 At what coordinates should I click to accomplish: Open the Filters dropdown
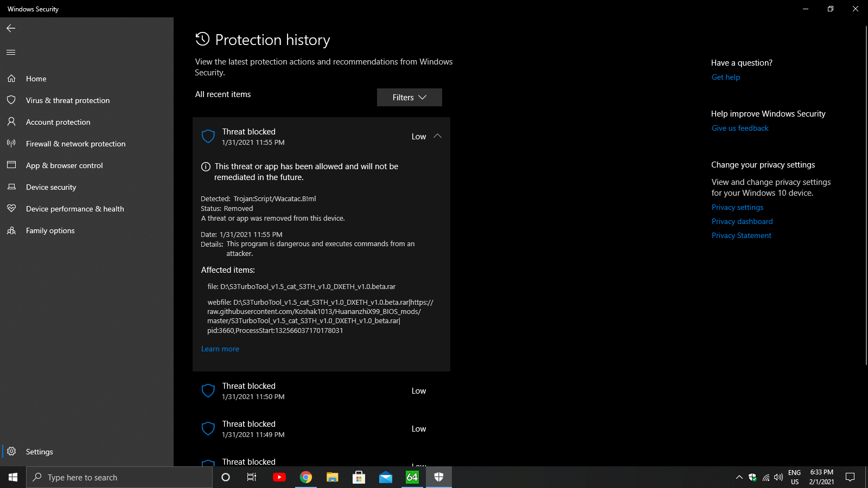point(410,98)
